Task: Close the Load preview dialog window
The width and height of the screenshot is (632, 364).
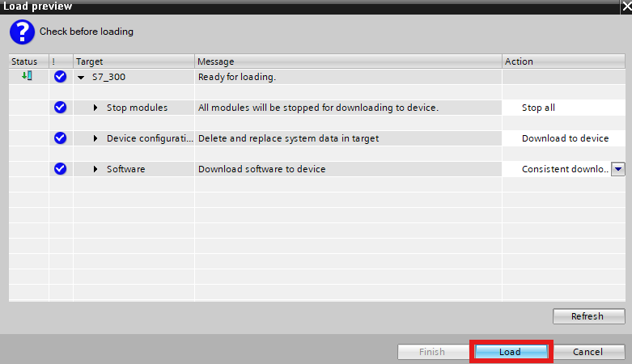Action: [x=625, y=6]
